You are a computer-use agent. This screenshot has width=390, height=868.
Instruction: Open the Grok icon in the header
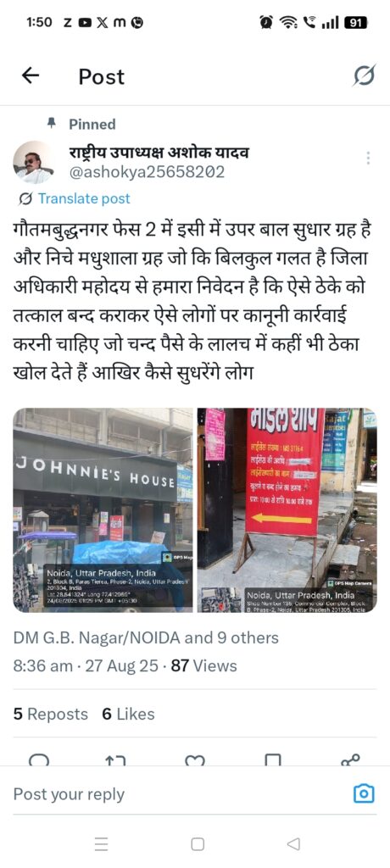coord(364,75)
